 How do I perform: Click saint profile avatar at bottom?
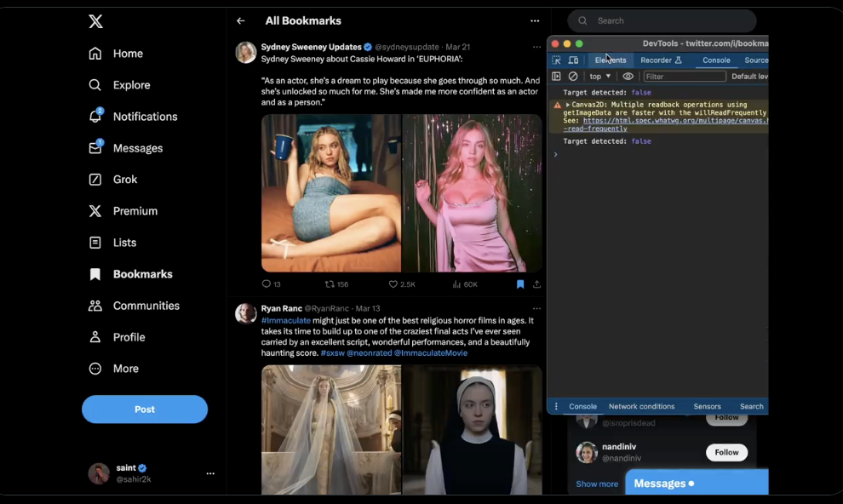(x=99, y=473)
